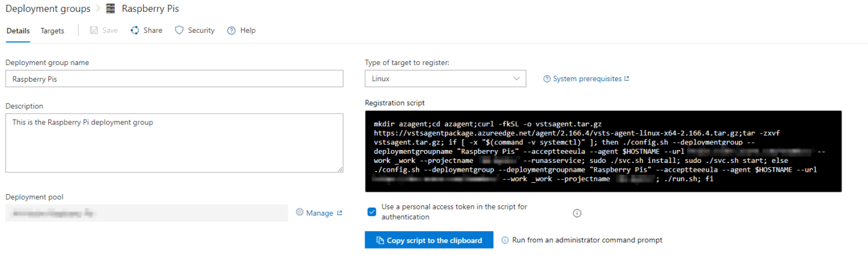Toggle personal access token checkbox
The height and width of the screenshot is (264, 868).
(371, 212)
